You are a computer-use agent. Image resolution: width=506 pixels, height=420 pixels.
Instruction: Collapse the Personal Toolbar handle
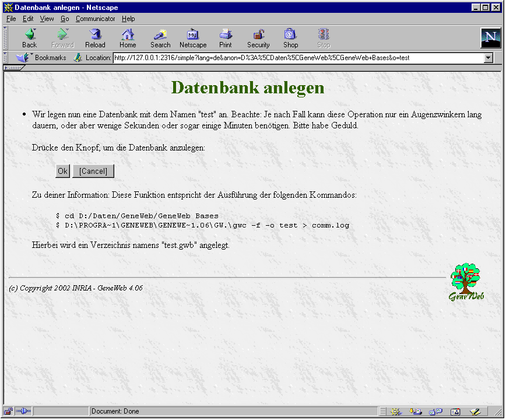(x=13, y=68)
